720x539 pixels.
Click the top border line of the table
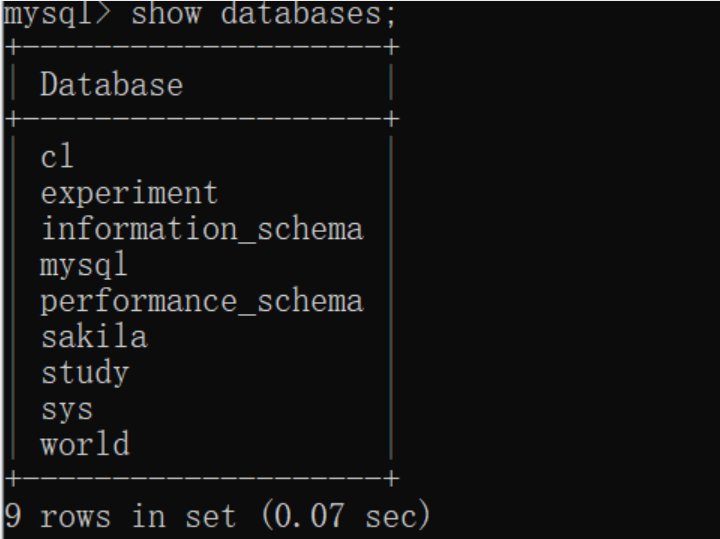[200, 47]
